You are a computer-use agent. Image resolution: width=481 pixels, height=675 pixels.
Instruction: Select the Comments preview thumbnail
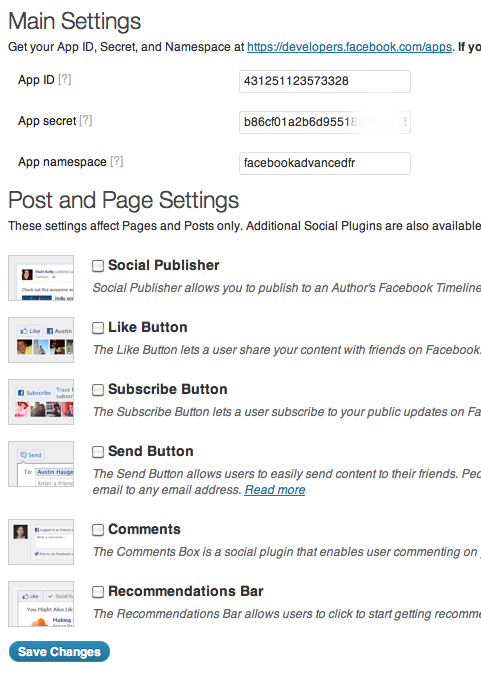[x=41, y=542]
